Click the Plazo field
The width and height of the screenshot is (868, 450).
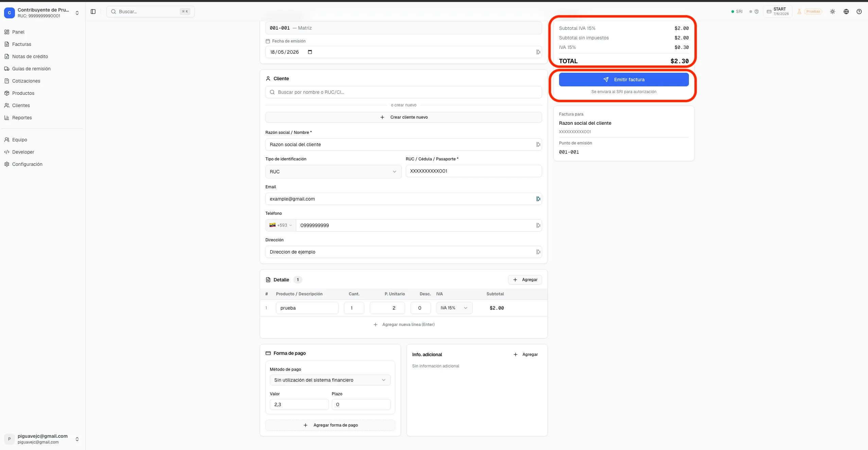point(361,404)
